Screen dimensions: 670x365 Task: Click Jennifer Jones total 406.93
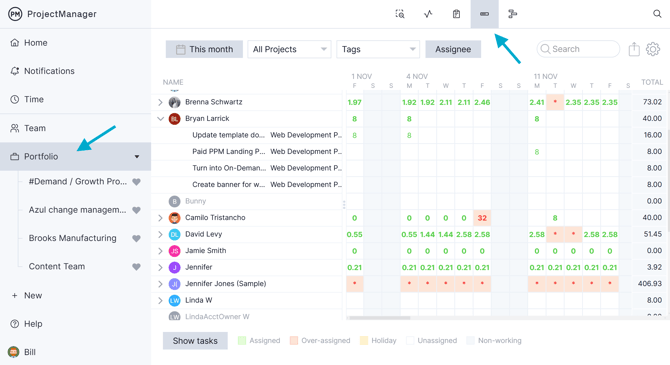649,283
